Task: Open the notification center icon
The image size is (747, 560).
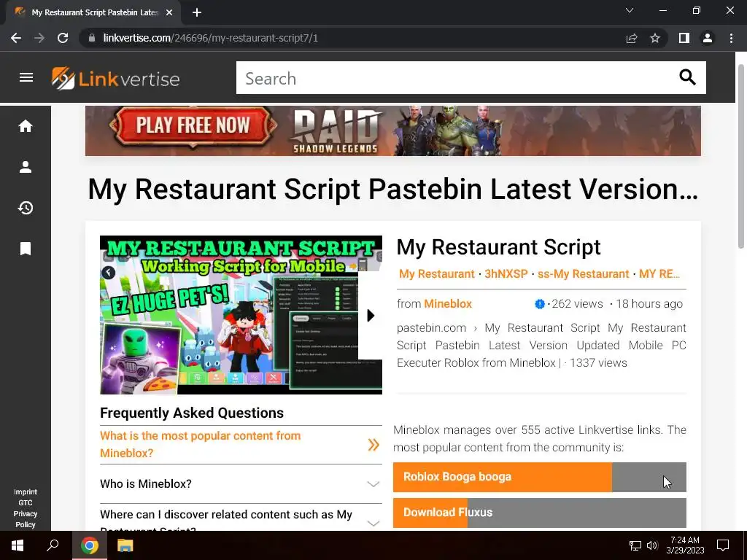Action: coord(723,545)
